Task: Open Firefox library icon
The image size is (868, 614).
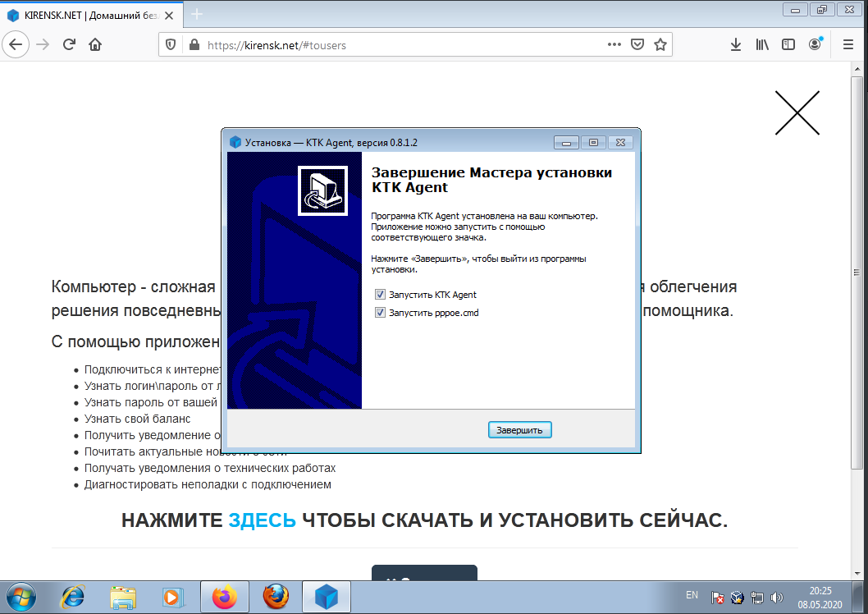Action: [x=762, y=45]
